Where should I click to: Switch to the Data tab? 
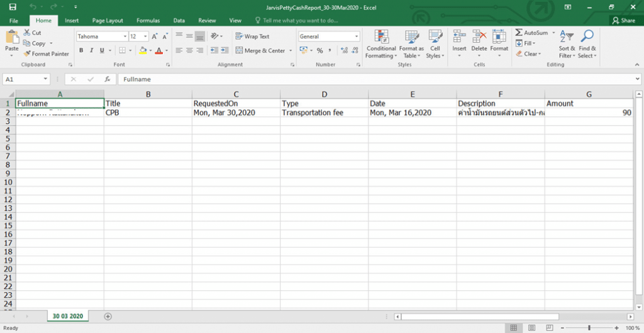[179, 21]
